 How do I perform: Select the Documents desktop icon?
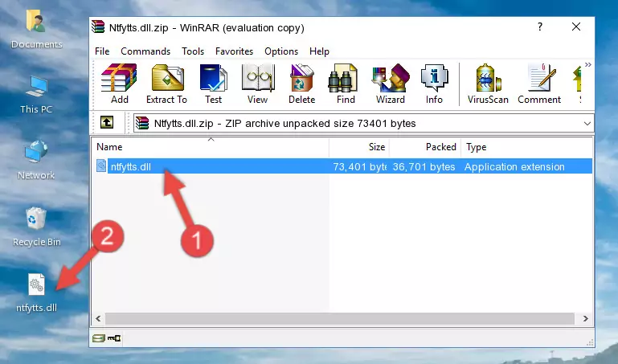coord(36,30)
